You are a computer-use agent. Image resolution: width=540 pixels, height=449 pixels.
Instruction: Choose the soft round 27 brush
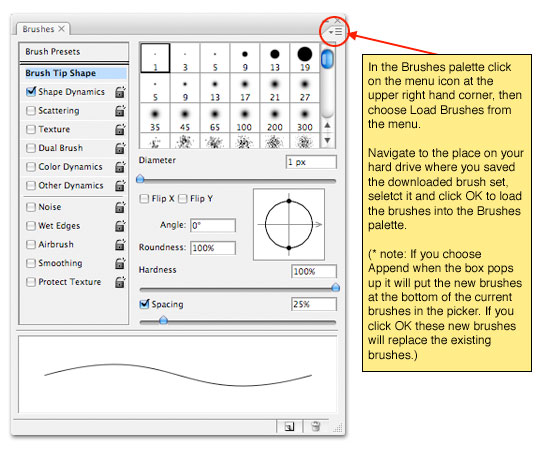[305, 88]
